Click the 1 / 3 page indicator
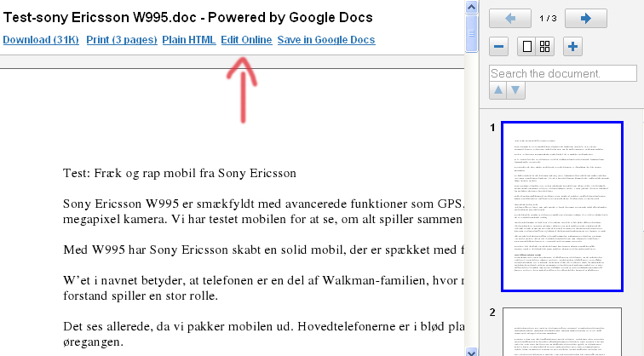Screen dimensions: 644x356 pyautogui.click(x=548, y=19)
